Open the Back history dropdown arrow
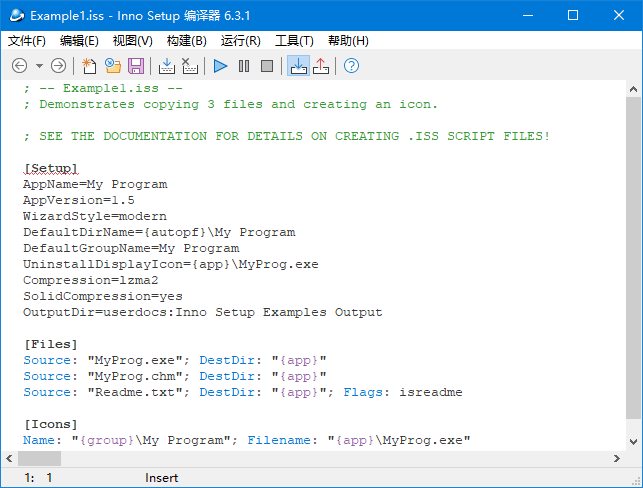The image size is (643, 488). click(39, 66)
